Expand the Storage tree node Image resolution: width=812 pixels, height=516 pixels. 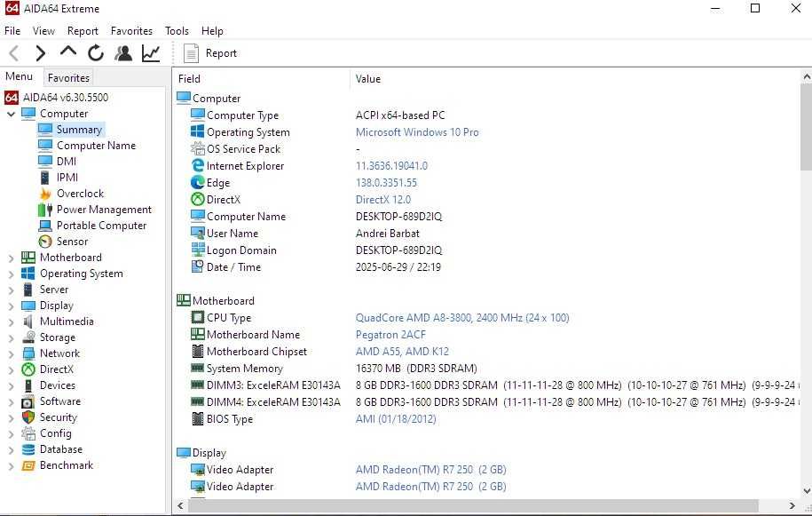(11, 338)
